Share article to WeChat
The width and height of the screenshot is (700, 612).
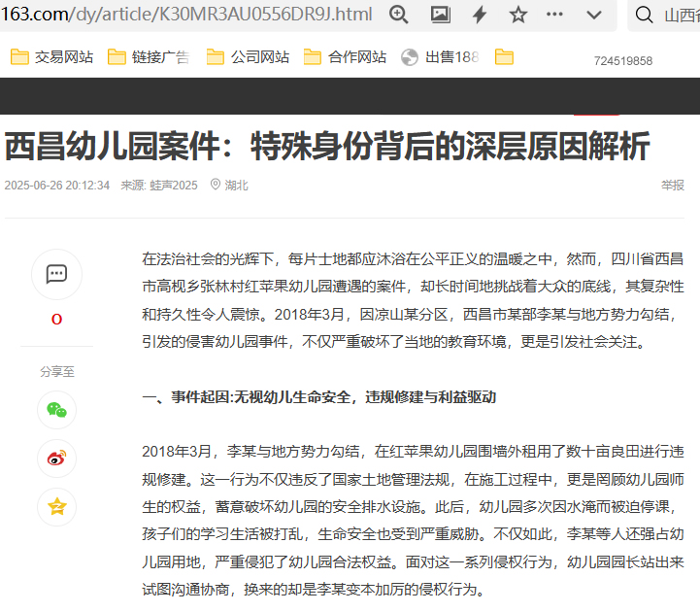coord(56,410)
